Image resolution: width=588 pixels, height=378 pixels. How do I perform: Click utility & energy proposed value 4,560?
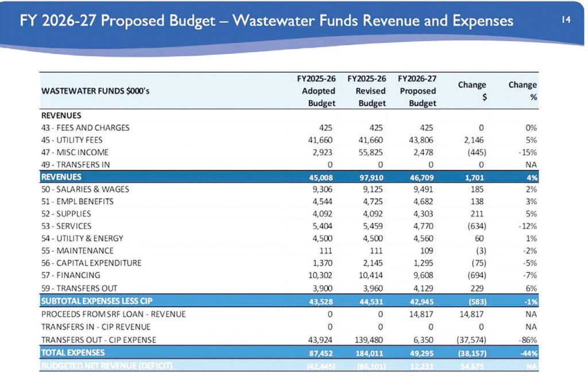[x=423, y=239]
